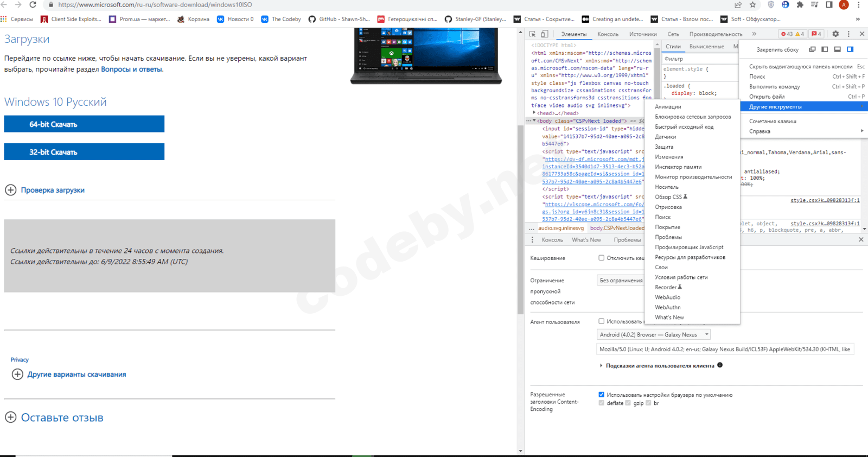Choose Монитор производительности from the menu
868x457 pixels.
[693, 177]
